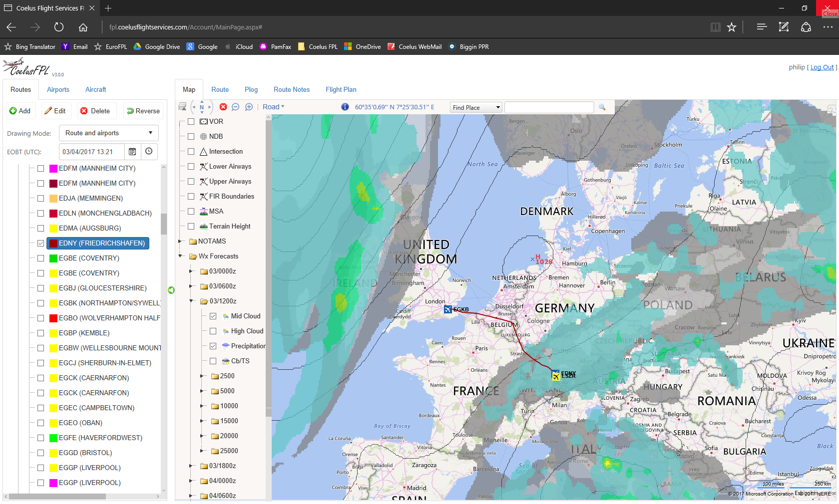Click the map layers icon
The height and width of the screenshot is (504, 839).
pos(182,107)
